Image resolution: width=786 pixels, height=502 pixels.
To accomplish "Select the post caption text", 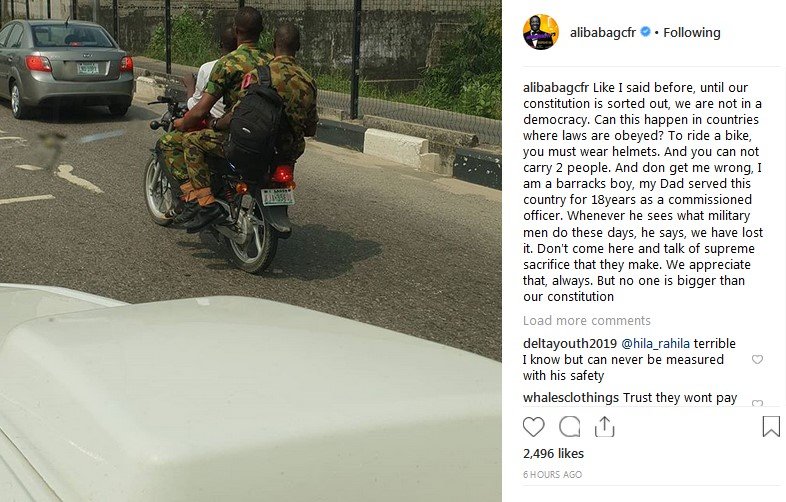I will pyautogui.click(x=643, y=192).
